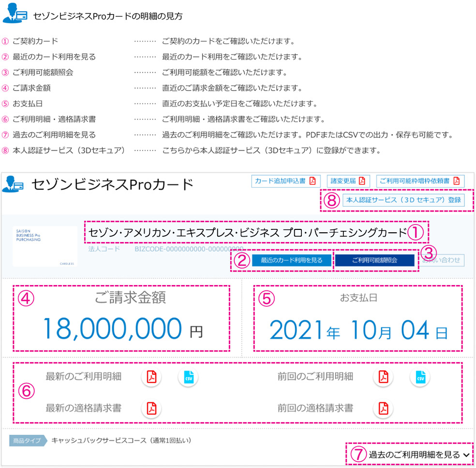Click the BIZCODE 法人コード value

189,249
